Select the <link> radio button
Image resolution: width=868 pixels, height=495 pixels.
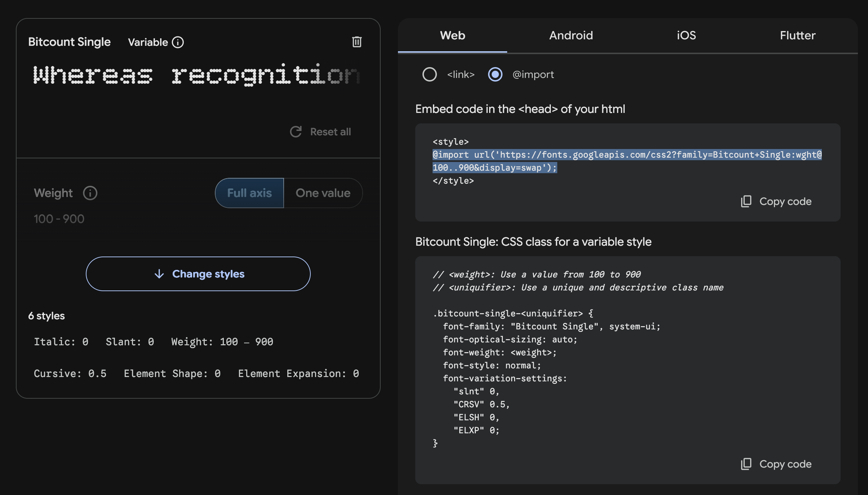(429, 74)
